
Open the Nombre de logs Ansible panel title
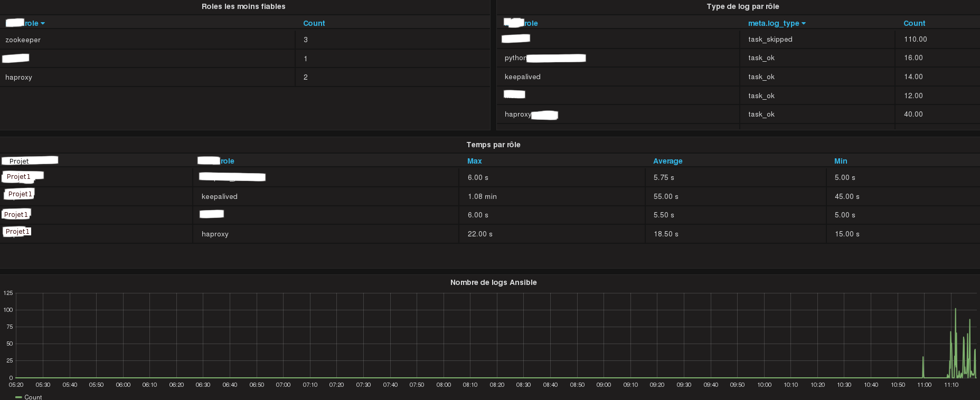(x=493, y=282)
